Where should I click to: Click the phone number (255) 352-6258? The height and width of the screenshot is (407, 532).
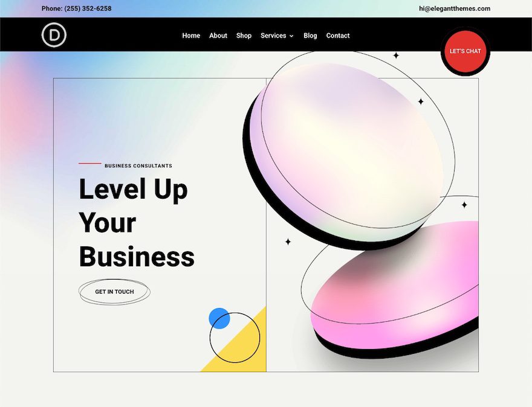coord(88,8)
